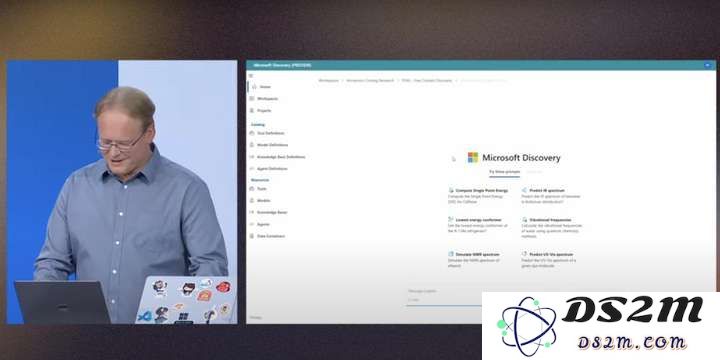Select the Vibrational frequencies prompt
The height and width of the screenshot is (360, 720).
click(552, 228)
